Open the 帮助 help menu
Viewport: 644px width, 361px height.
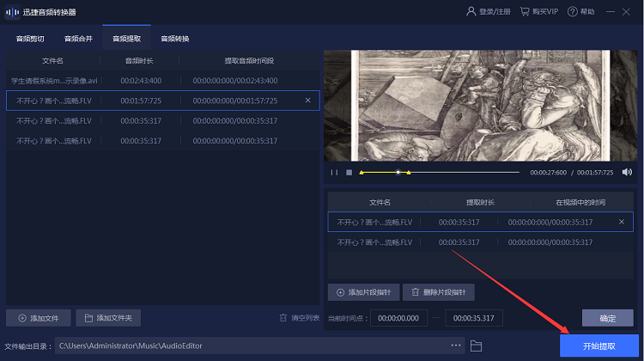pos(580,11)
